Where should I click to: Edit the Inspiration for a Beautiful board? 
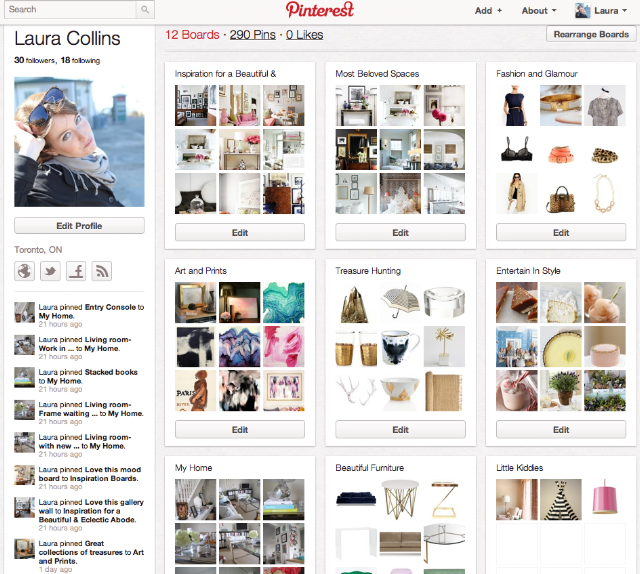tap(240, 232)
